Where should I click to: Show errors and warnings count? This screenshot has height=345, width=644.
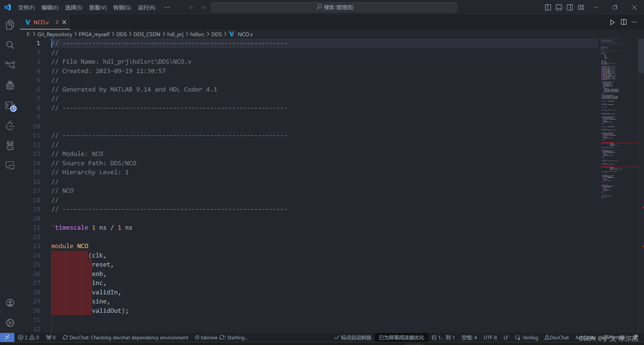[x=29, y=337]
